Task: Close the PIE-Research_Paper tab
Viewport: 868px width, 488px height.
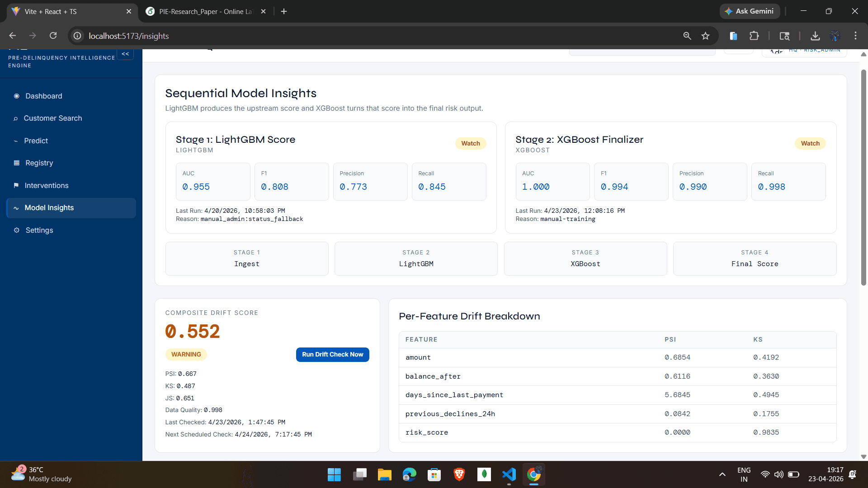Action: [x=264, y=11]
